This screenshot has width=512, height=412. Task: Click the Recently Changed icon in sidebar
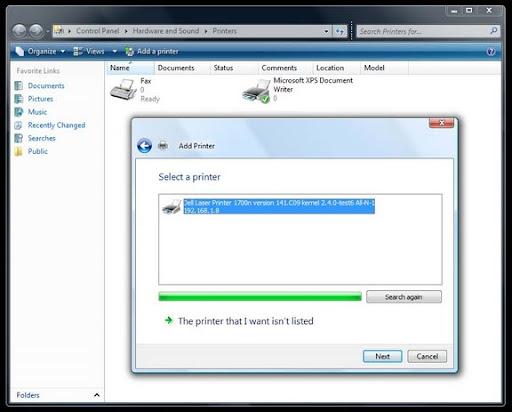[x=19, y=125]
